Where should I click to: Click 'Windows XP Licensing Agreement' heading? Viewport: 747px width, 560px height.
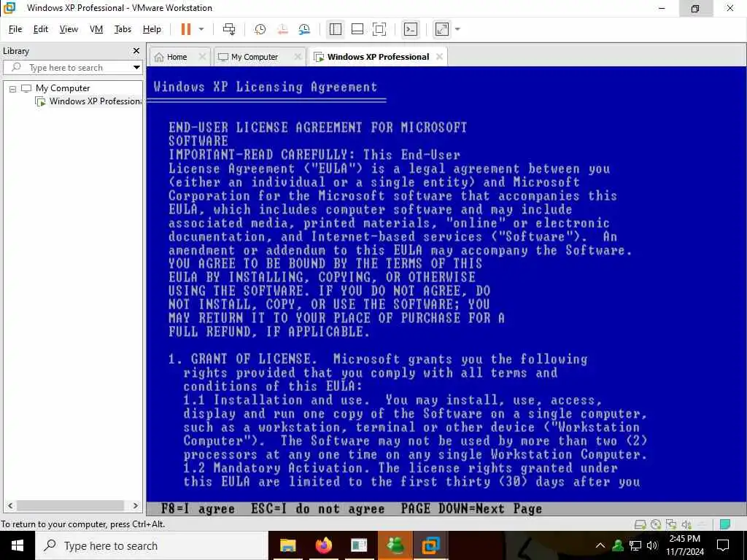[266, 87]
